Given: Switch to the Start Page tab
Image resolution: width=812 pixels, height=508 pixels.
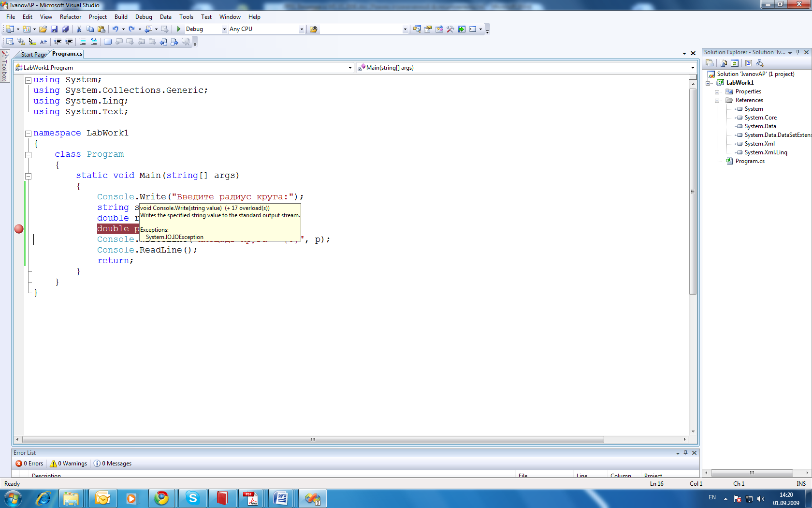Looking at the screenshot, I should 33,55.
